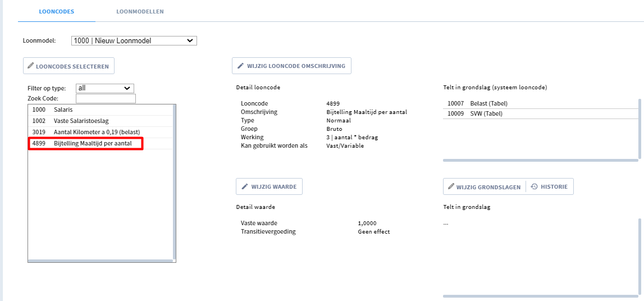Click pencil icon on Wijzig grondslagen
The image size is (644, 301).
point(451,186)
